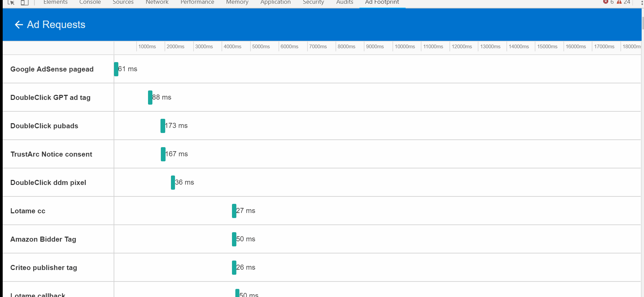644x297 pixels.
Task: Open the Console tab
Action: (90, 2)
